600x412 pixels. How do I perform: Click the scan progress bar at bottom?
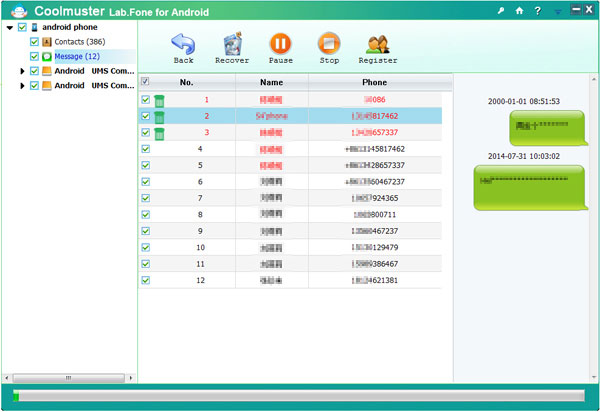coord(300,398)
